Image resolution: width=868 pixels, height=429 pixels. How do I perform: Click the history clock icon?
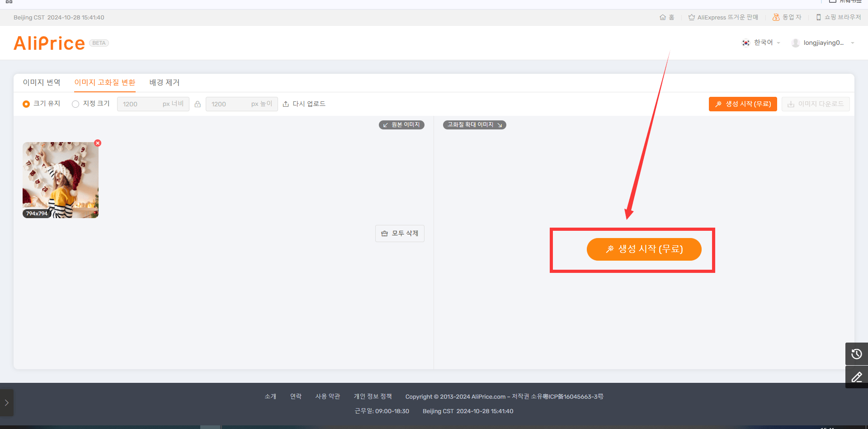857,354
